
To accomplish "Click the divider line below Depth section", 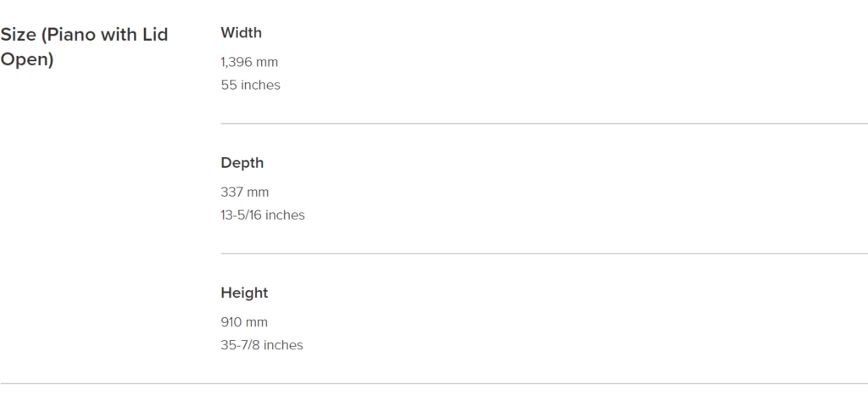I will pos(544,254).
